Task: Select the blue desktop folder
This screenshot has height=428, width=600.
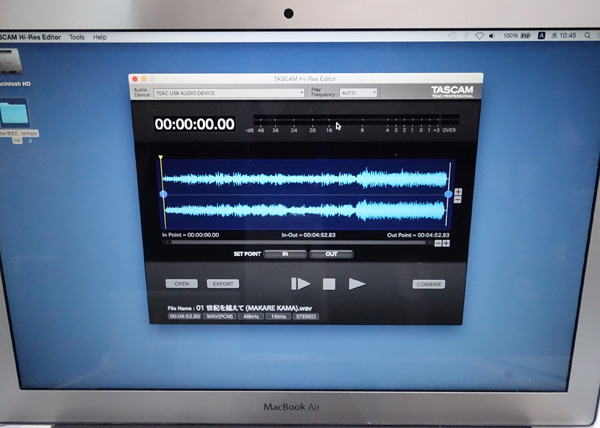Action: click(x=15, y=114)
